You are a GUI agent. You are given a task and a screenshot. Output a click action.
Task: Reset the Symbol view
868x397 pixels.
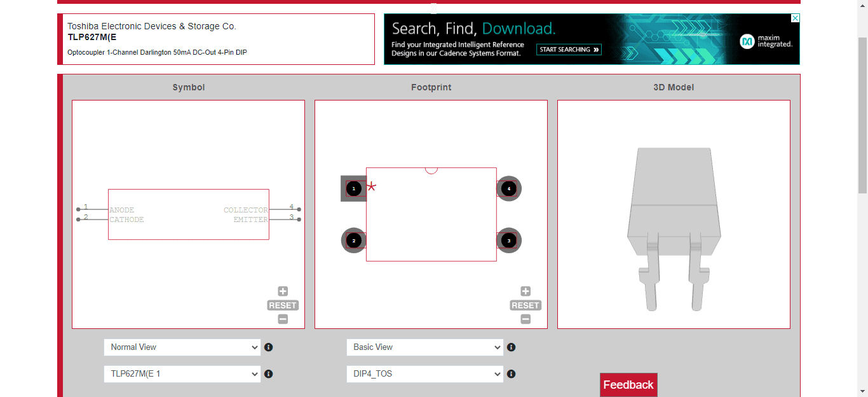click(x=283, y=305)
